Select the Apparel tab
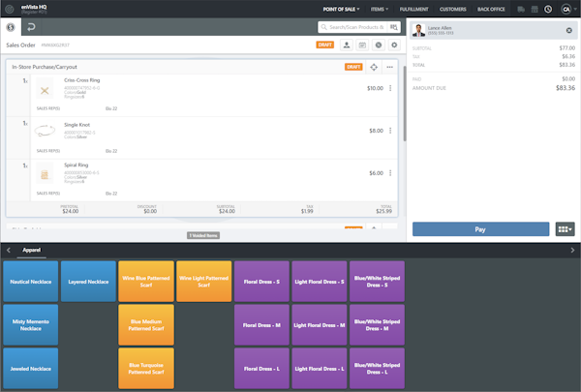 pos(32,250)
